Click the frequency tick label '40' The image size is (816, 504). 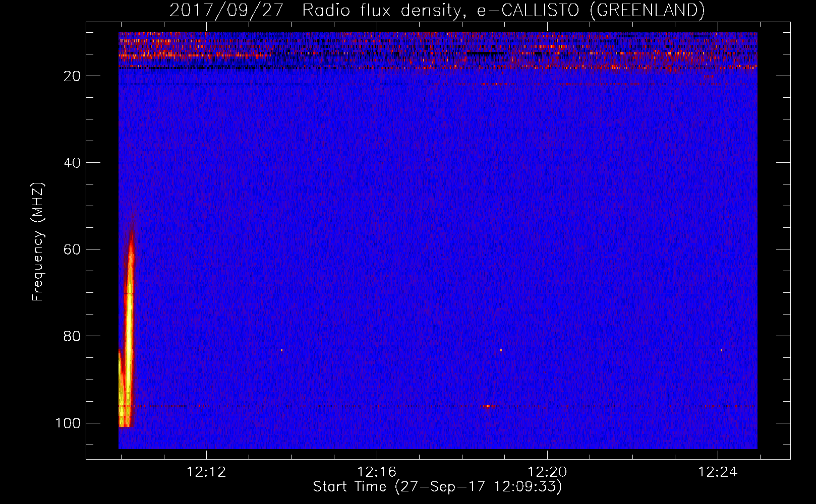(72, 163)
